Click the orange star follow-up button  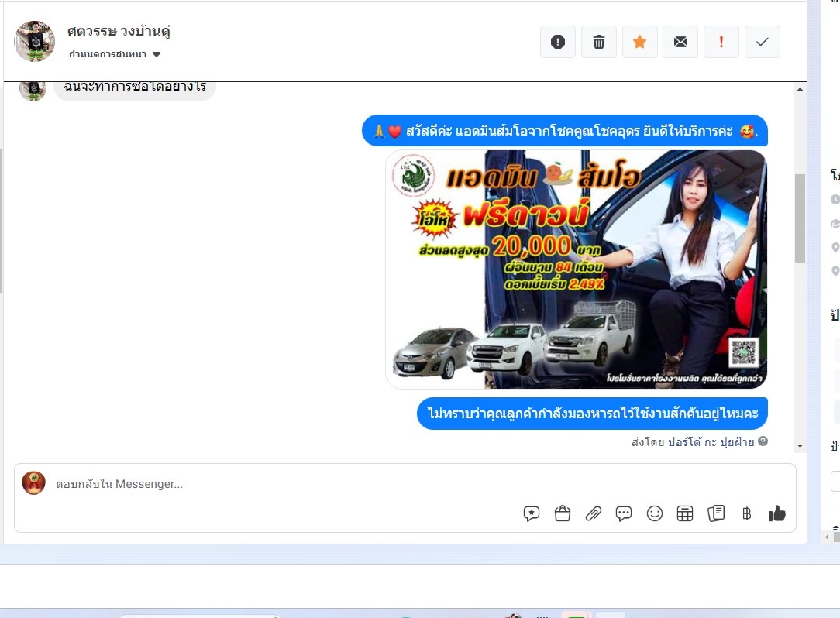[640, 42]
